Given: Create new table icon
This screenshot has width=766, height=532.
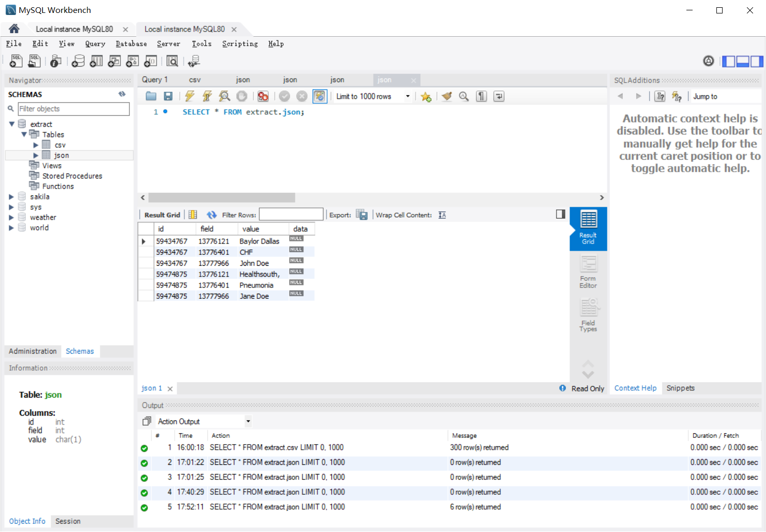Looking at the screenshot, I should click(x=96, y=61).
